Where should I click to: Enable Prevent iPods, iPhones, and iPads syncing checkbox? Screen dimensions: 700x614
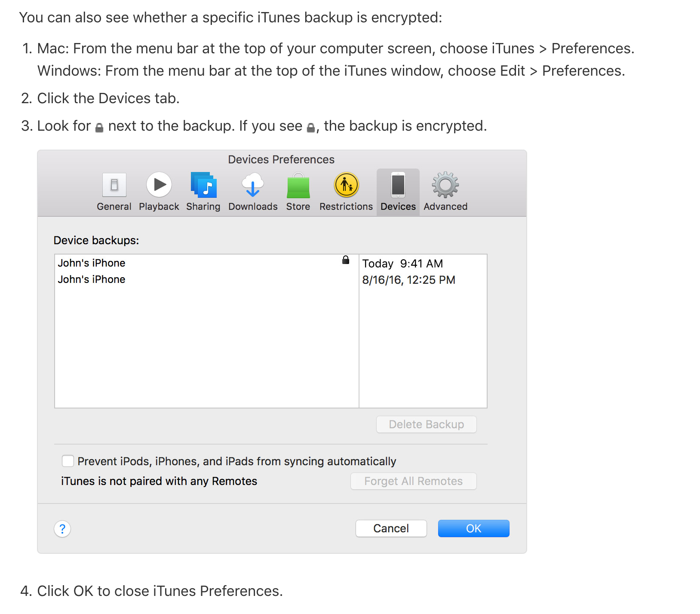[x=68, y=461]
